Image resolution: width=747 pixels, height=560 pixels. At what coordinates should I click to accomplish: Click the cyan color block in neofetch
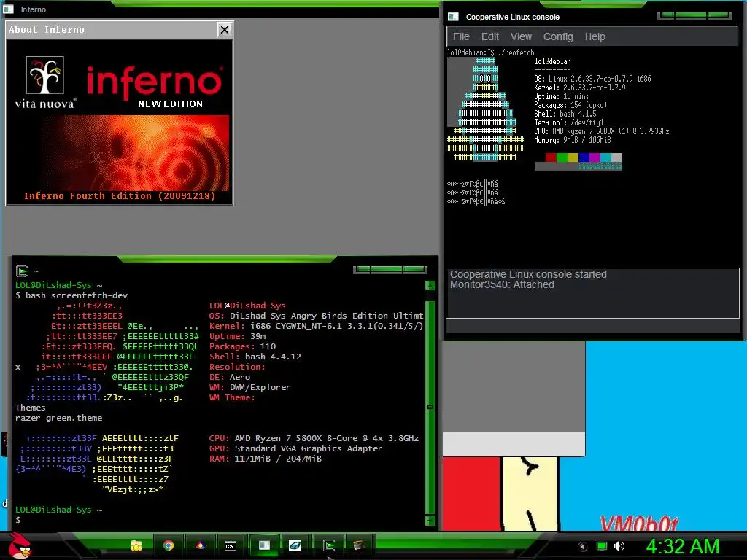(605, 157)
